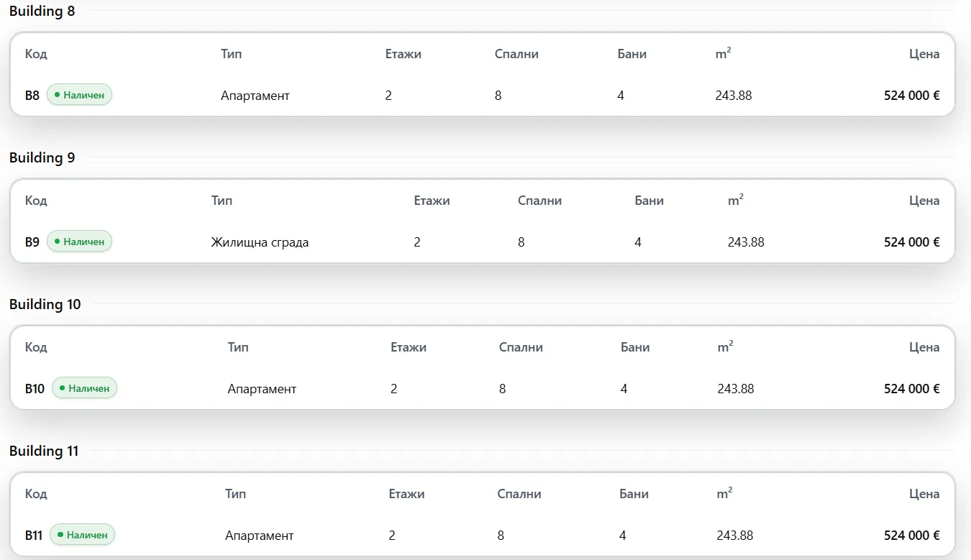Click the B10 code label

35,388
